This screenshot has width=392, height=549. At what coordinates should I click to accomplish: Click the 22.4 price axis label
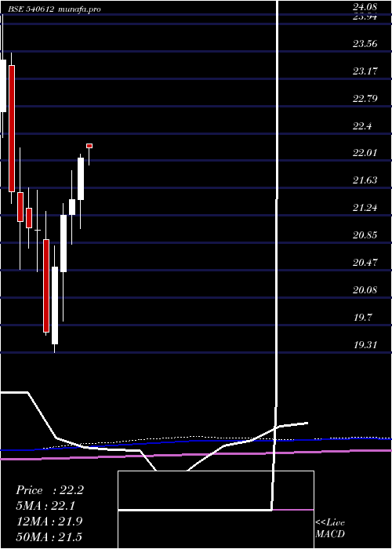coord(362,126)
